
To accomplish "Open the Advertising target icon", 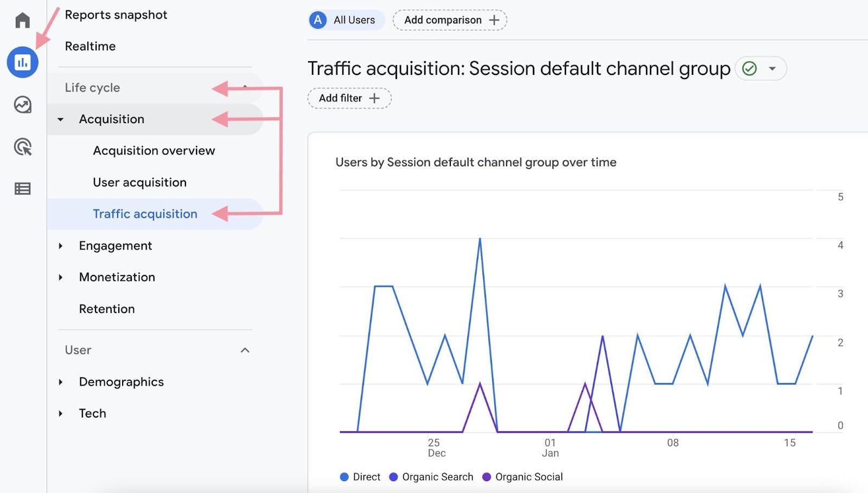I will (22, 147).
